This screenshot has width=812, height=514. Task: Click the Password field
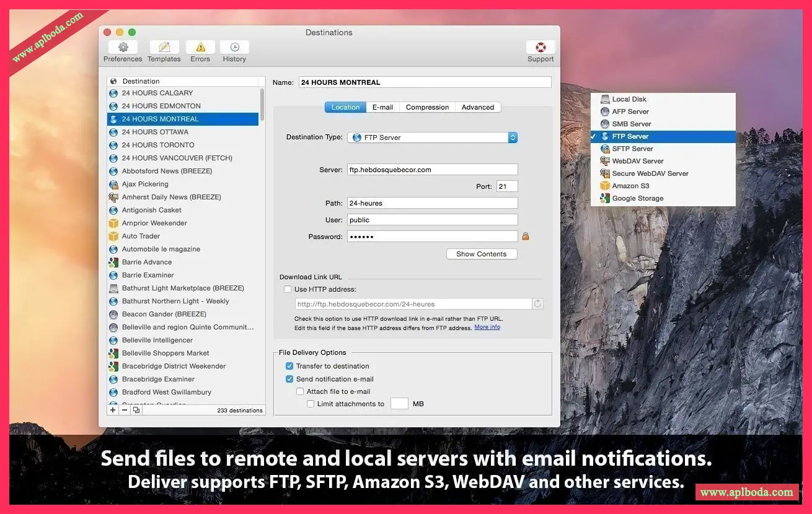click(432, 237)
